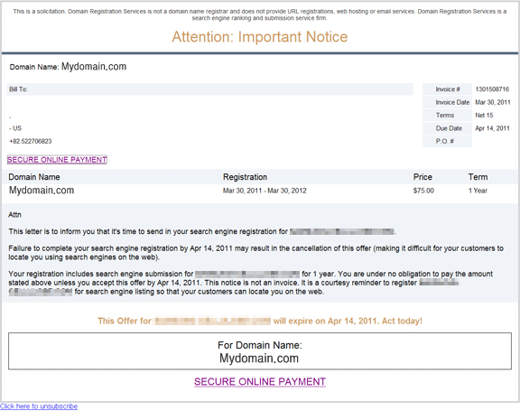
Task: Select the Attention: Important Notice heading
Action: pos(260,37)
